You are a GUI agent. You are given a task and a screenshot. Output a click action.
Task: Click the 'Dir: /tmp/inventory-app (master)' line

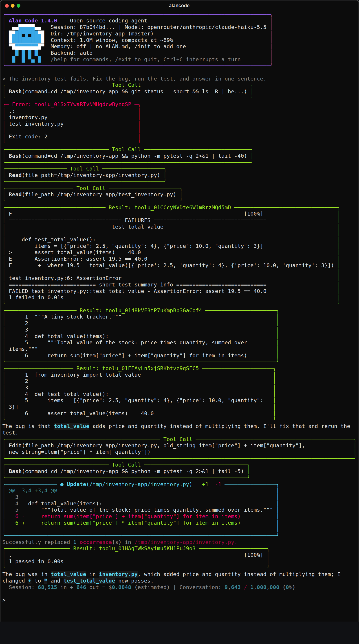[102, 34]
